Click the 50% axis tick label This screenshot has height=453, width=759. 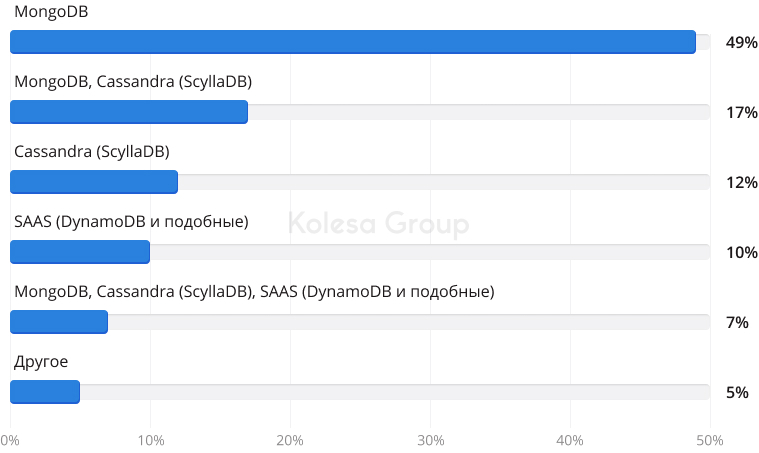pos(710,440)
